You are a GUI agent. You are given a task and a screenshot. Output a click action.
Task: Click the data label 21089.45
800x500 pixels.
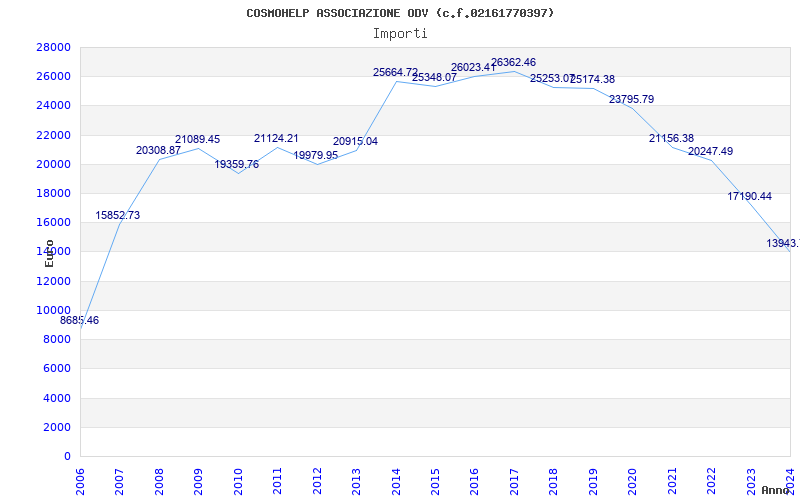197,139
